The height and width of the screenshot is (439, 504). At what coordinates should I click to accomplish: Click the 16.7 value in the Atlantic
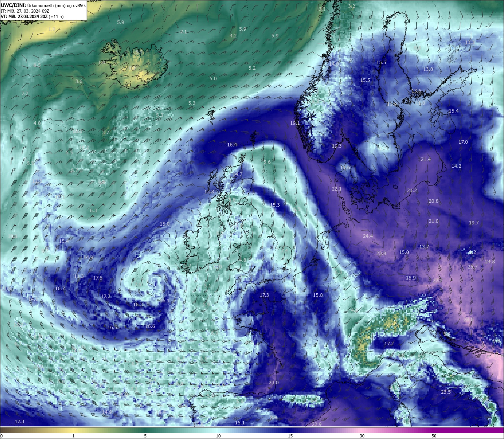(x=60, y=289)
